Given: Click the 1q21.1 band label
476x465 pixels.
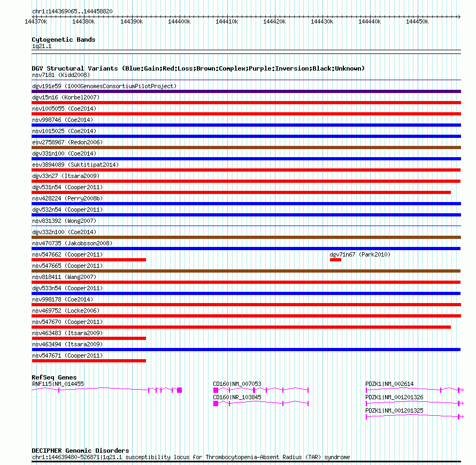Looking at the screenshot, I should [x=42, y=46].
